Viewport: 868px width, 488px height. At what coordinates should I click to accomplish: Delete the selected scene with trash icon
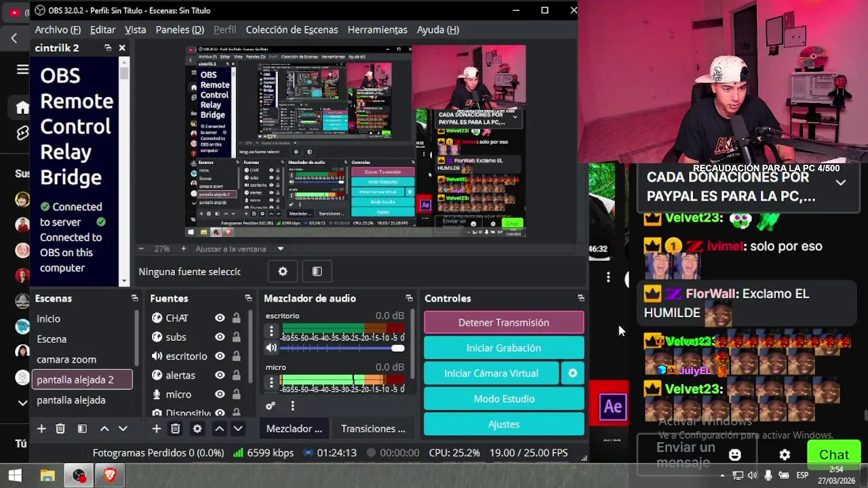point(60,428)
